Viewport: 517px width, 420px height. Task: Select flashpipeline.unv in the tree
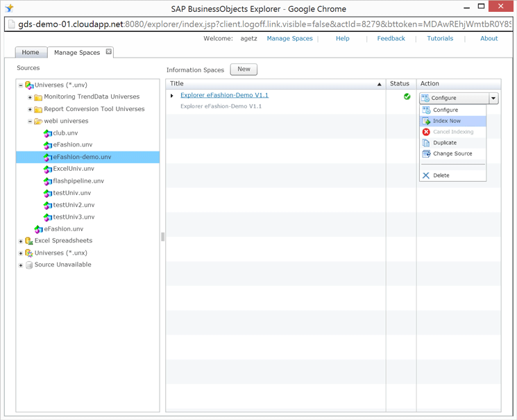tap(78, 180)
